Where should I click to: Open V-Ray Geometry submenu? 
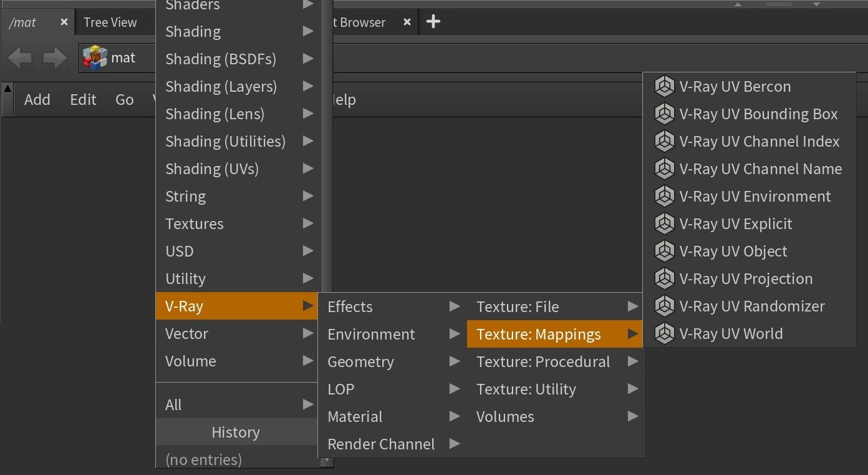point(393,361)
